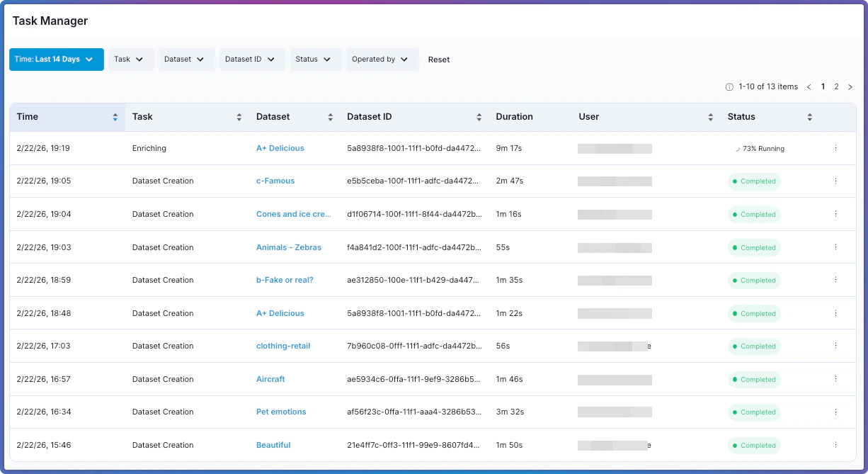Sort the Dataset ID column
The height and width of the screenshot is (474, 868).
pyautogui.click(x=480, y=116)
